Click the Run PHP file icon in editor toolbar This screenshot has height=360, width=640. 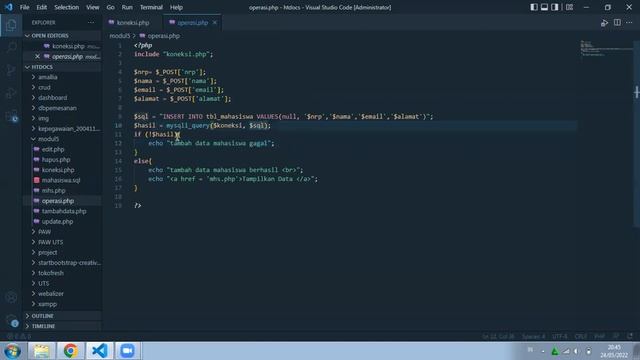click(x=604, y=23)
